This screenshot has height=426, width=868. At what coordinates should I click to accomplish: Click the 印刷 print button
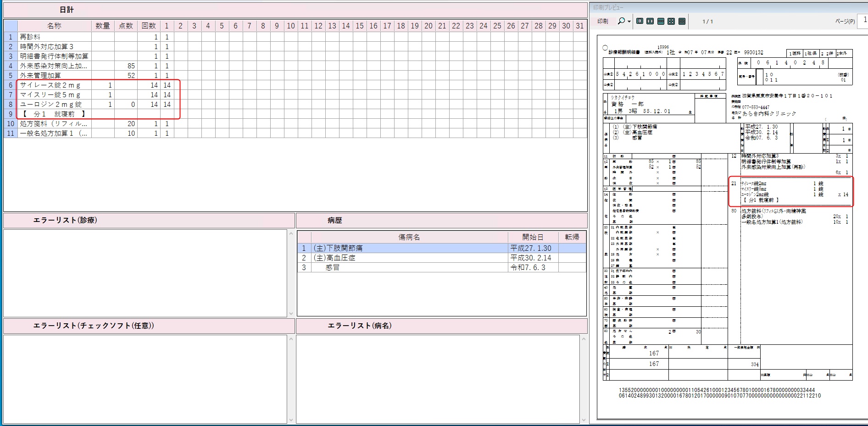point(602,22)
